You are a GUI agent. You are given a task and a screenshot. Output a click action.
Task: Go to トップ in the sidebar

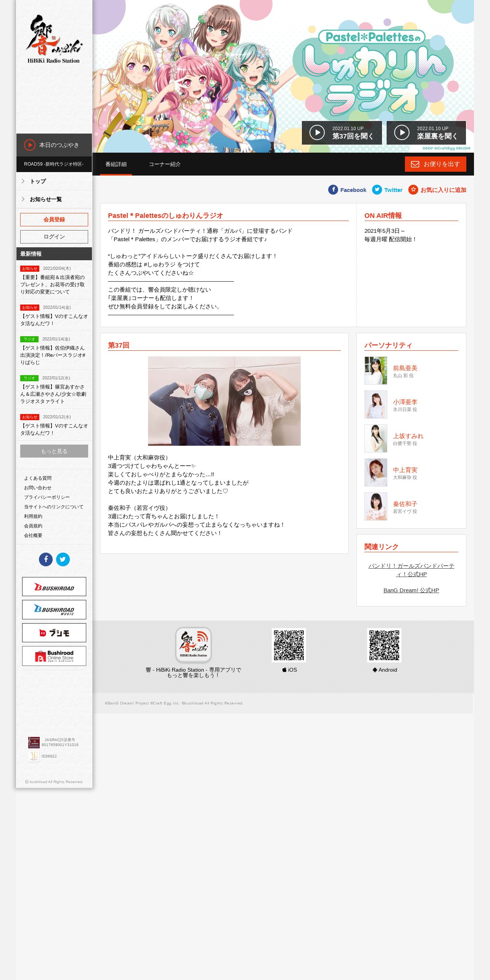tap(54, 181)
